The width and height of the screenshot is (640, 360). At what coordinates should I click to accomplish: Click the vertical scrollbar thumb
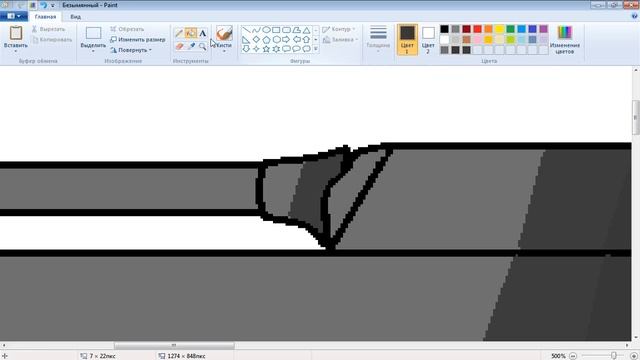point(636,118)
